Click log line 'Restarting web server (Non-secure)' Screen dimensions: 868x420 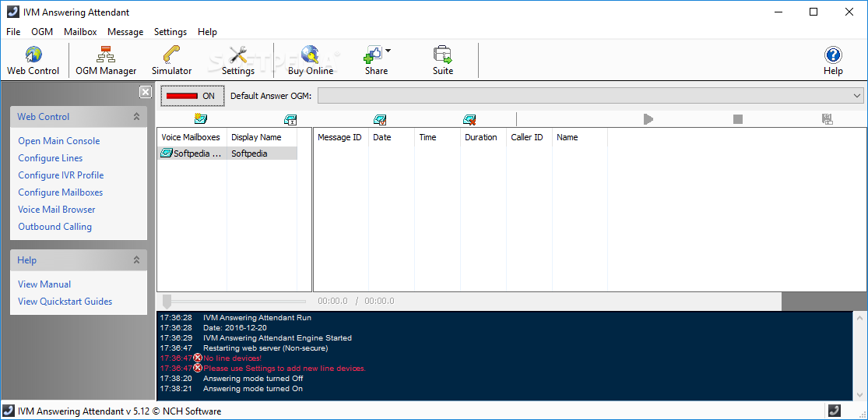265,348
